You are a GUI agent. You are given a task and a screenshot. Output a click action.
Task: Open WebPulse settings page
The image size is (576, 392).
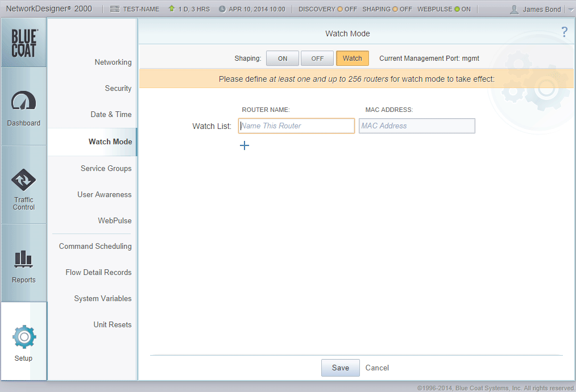[x=115, y=220]
